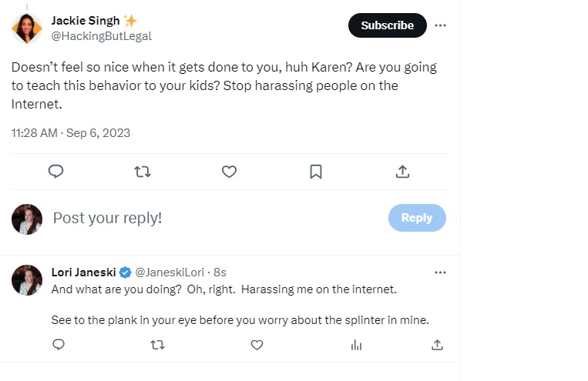Click the blue Reply button

416,218
